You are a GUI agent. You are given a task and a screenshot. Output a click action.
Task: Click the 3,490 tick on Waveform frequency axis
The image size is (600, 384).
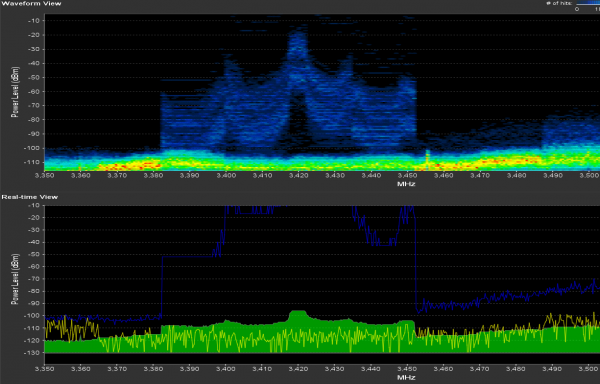click(553, 176)
